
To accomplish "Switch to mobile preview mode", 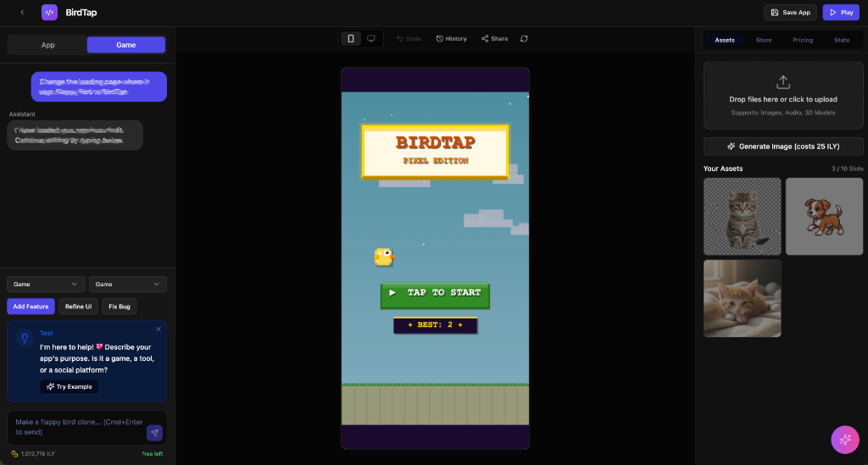I will coord(351,39).
